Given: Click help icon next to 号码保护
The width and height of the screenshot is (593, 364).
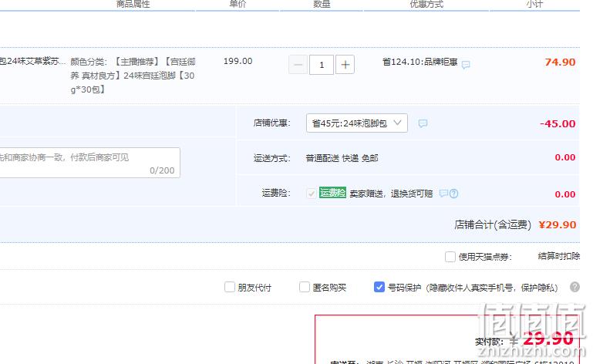Looking at the screenshot, I should pyautogui.click(x=574, y=287).
